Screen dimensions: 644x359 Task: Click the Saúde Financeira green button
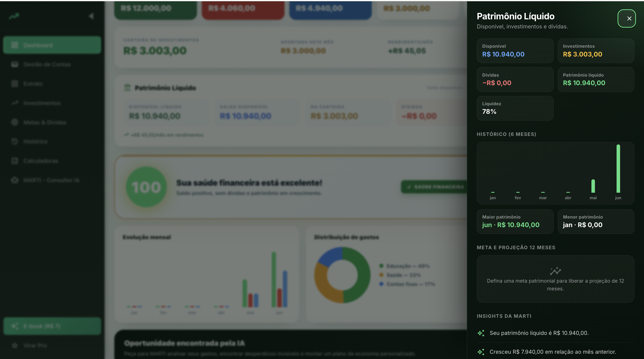(434, 187)
